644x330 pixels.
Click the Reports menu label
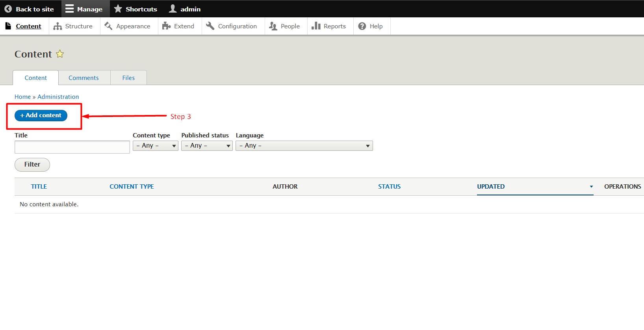point(335,26)
